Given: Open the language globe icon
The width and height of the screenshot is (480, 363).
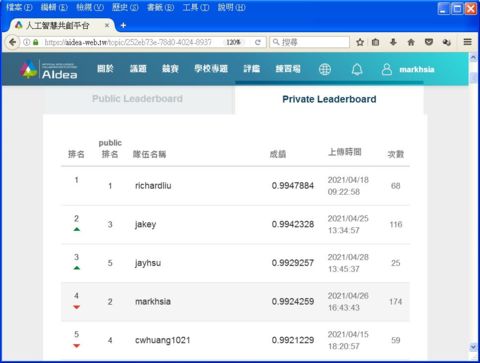Looking at the screenshot, I should click(325, 69).
